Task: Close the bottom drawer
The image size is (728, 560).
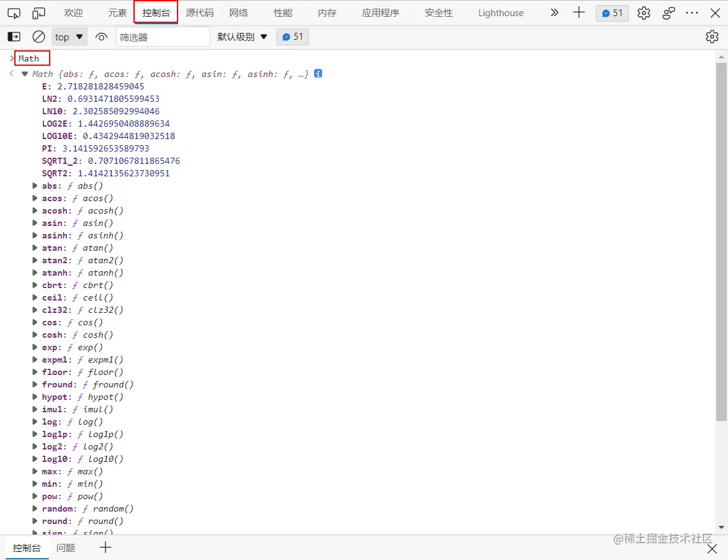Action: coord(712,549)
